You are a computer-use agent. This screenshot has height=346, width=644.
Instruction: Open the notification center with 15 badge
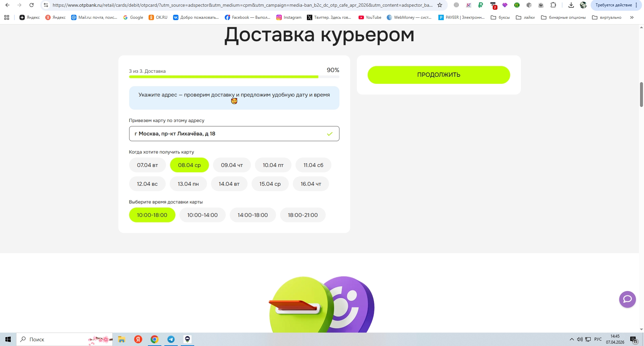point(634,340)
